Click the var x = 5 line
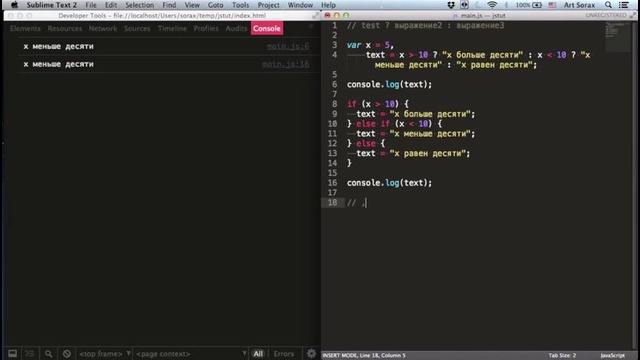 point(370,45)
